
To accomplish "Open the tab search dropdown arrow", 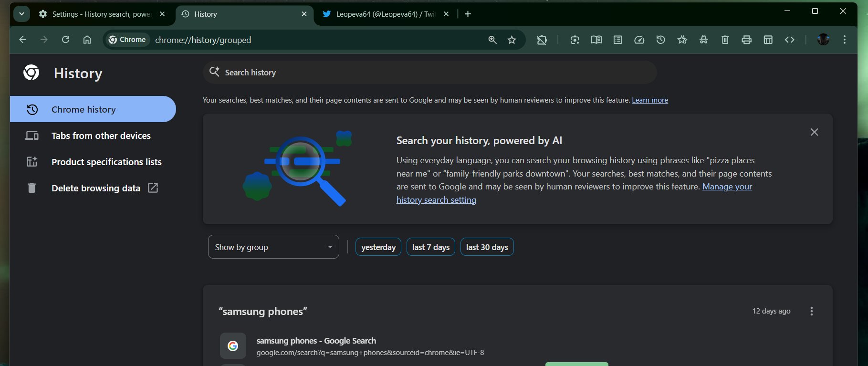I will [21, 14].
